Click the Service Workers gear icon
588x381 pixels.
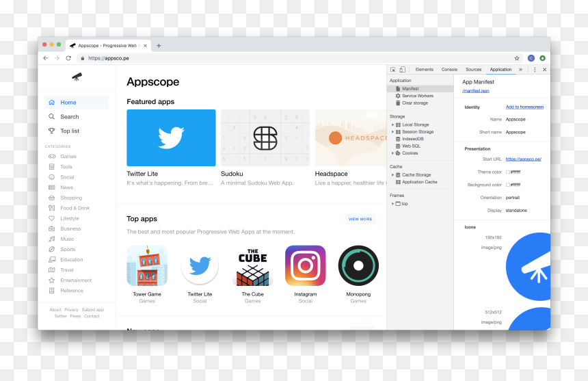coord(398,96)
